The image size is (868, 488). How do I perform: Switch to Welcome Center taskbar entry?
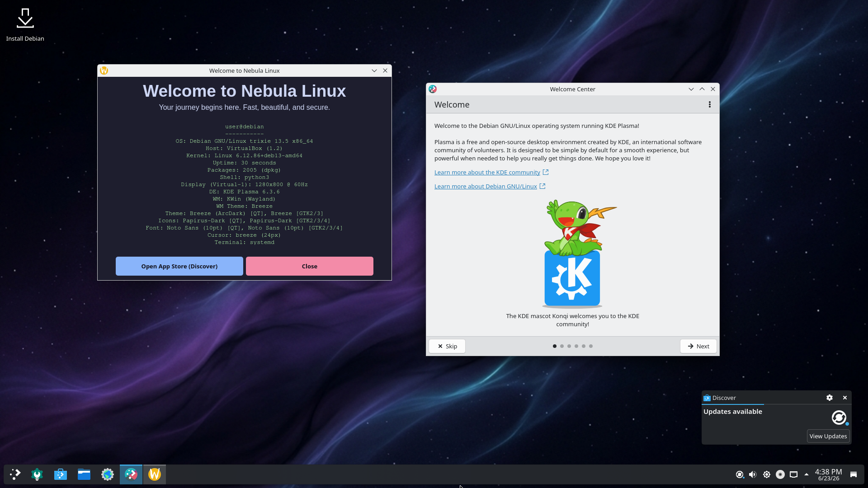(131, 474)
